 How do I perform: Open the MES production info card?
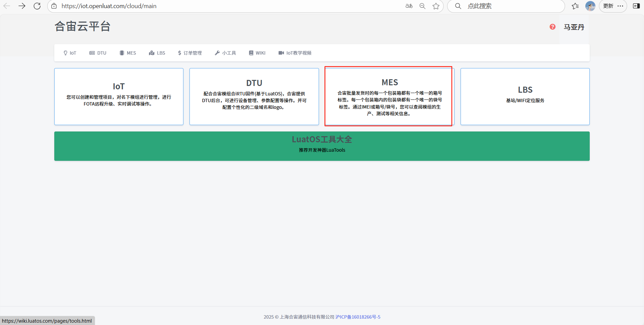tap(389, 96)
